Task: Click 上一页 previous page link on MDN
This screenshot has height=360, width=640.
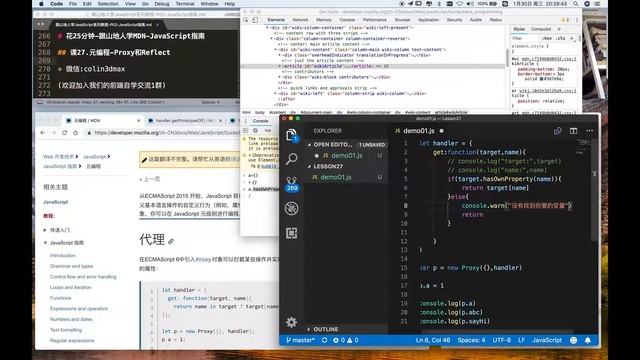Action: click(150, 179)
